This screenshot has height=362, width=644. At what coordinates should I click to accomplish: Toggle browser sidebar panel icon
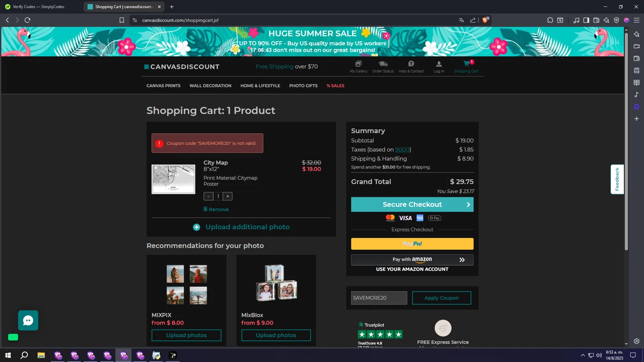[586, 20]
